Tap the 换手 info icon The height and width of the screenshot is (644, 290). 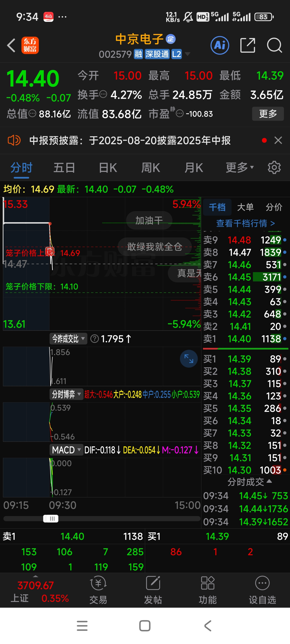[103, 95]
